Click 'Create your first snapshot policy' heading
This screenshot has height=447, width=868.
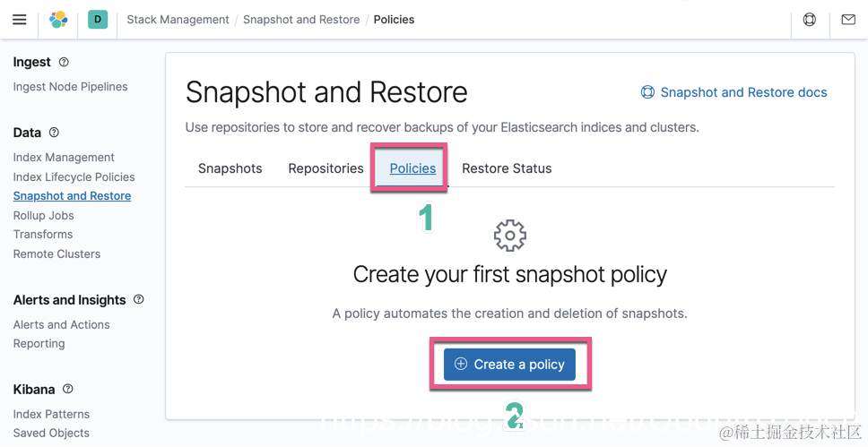(510, 274)
